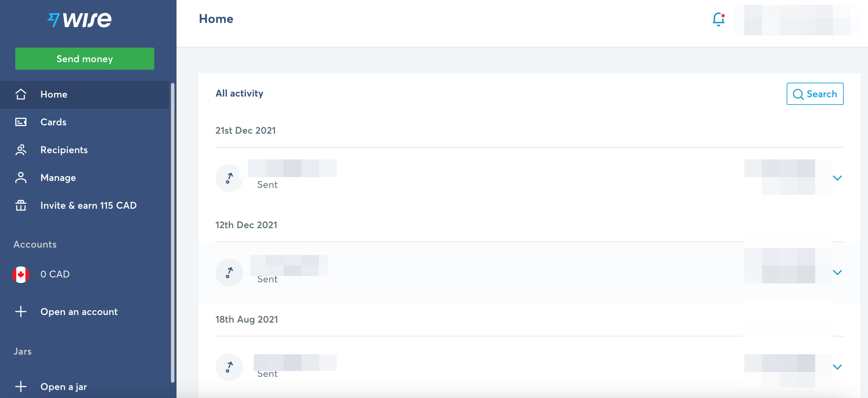The height and width of the screenshot is (398, 868).
Task: Click the Canadian flag CAD account icon
Action: click(x=21, y=274)
